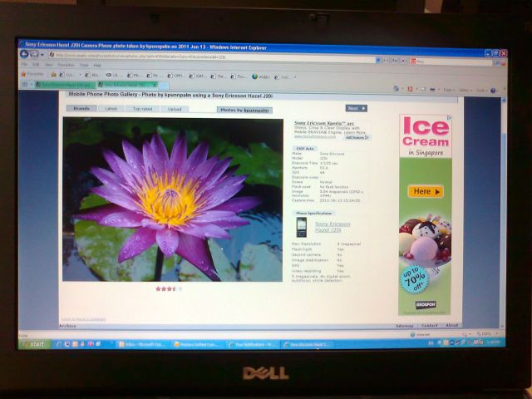Viewport: 532px width, 399px height.
Task: Switch to the first green browser tab
Action: pyautogui.click(x=66, y=85)
